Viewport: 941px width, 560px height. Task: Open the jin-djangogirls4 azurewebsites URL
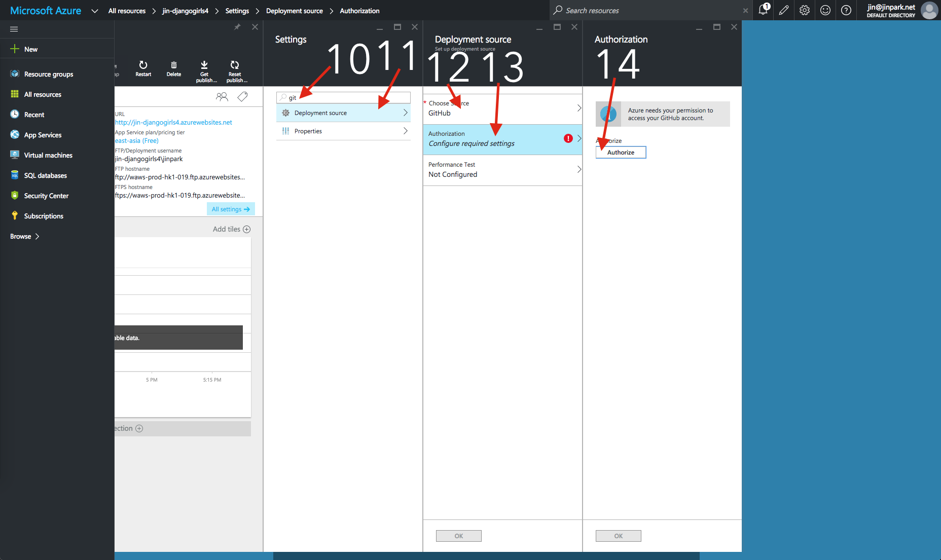click(x=173, y=122)
